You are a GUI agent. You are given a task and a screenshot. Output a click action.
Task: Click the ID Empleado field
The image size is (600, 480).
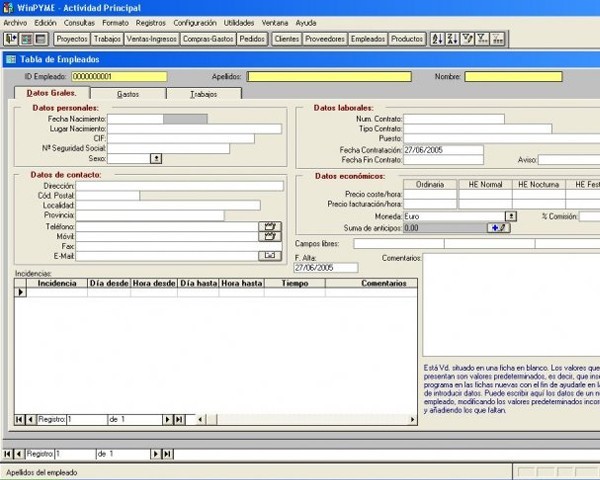click(119, 77)
